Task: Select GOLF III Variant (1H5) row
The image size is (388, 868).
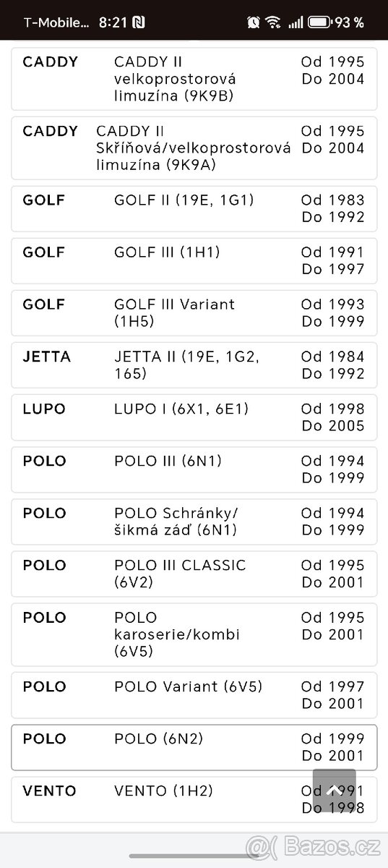Action: [194, 313]
